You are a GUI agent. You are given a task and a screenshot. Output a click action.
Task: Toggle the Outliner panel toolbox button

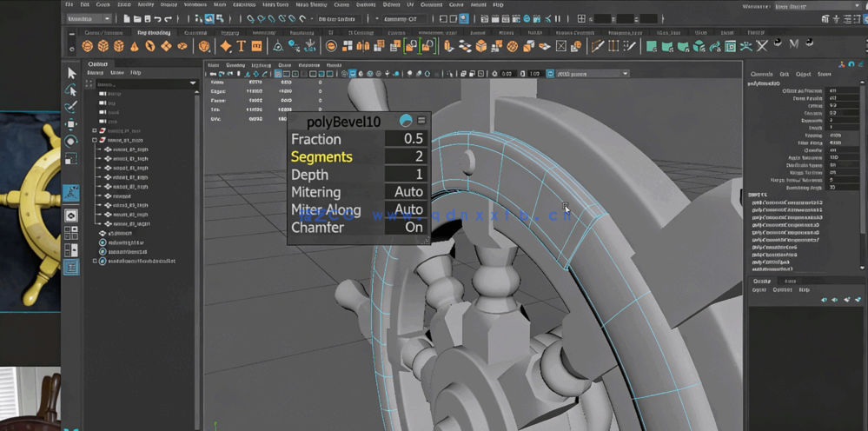tap(71, 268)
